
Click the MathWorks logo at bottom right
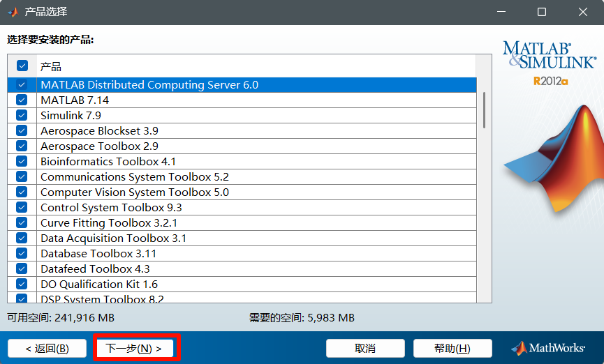[x=548, y=348]
